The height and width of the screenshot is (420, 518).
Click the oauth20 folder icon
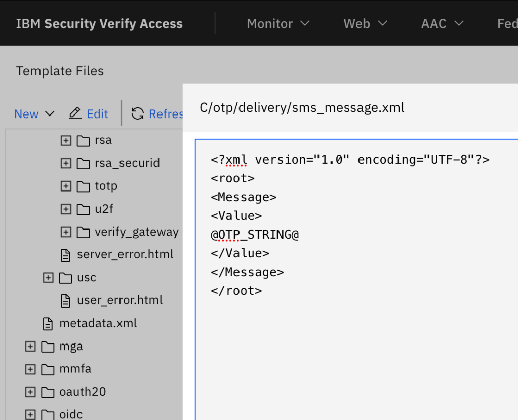(48, 392)
